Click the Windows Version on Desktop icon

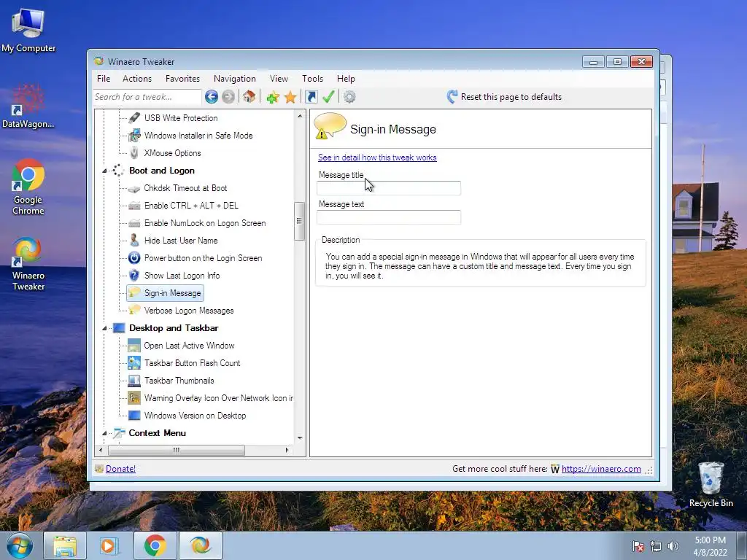(134, 416)
